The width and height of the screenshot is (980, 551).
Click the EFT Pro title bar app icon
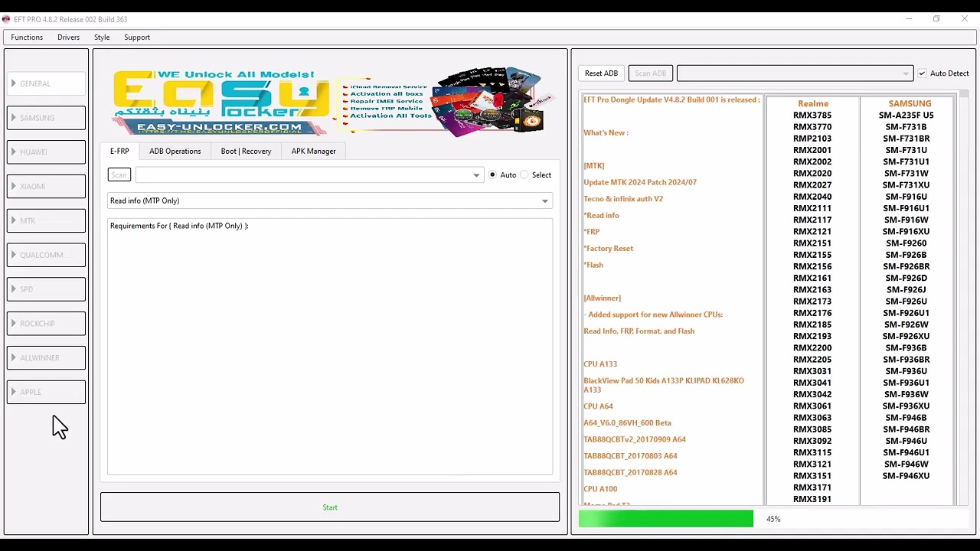6,19
